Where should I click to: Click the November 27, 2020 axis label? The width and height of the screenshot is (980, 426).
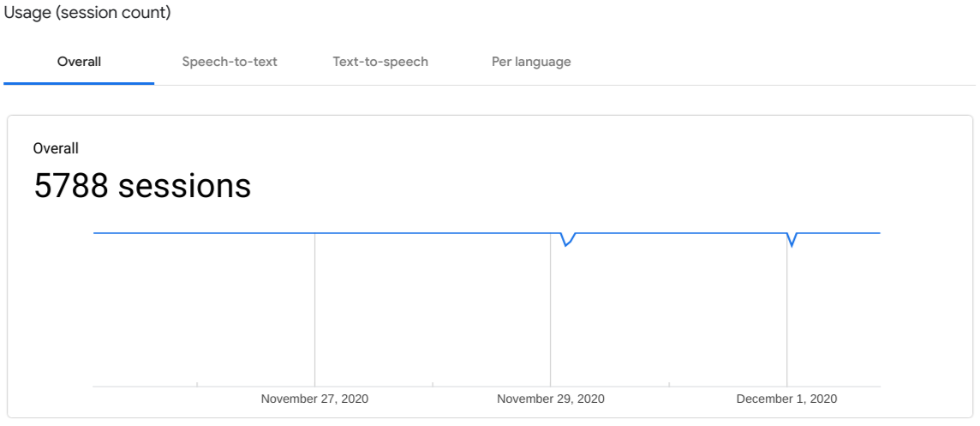pyautogui.click(x=314, y=399)
